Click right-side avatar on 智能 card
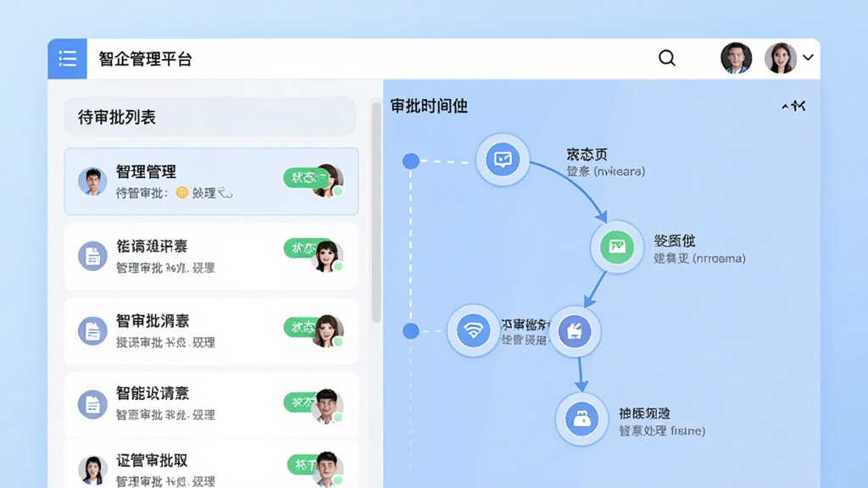Viewport: 868px width, 488px height. 328,406
